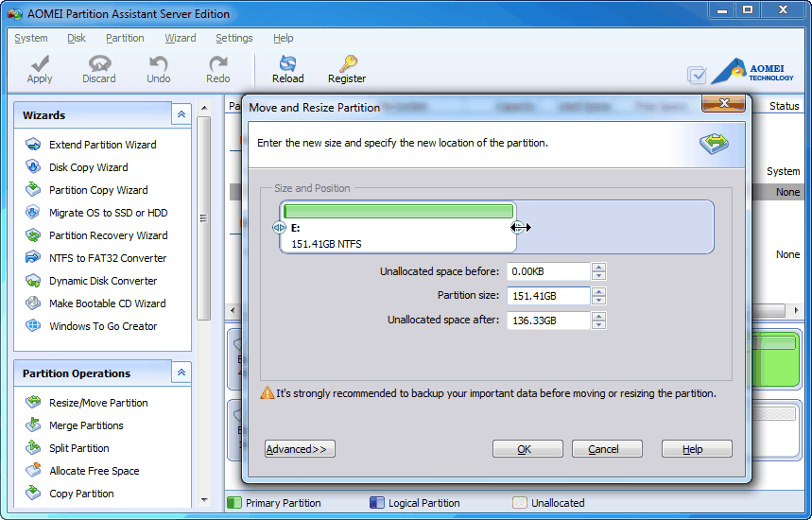Click the Help button in dialog
The width and height of the screenshot is (812, 520).
697,449
